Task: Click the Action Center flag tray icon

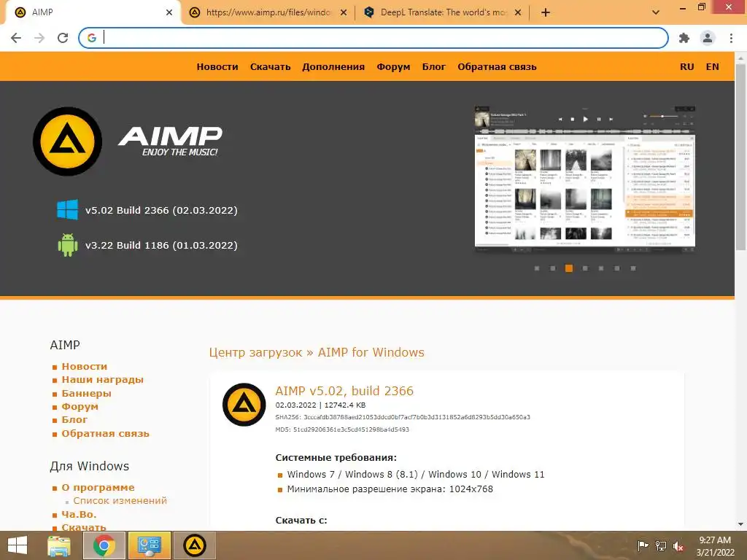Action: pyautogui.click(x=643, y=546)
